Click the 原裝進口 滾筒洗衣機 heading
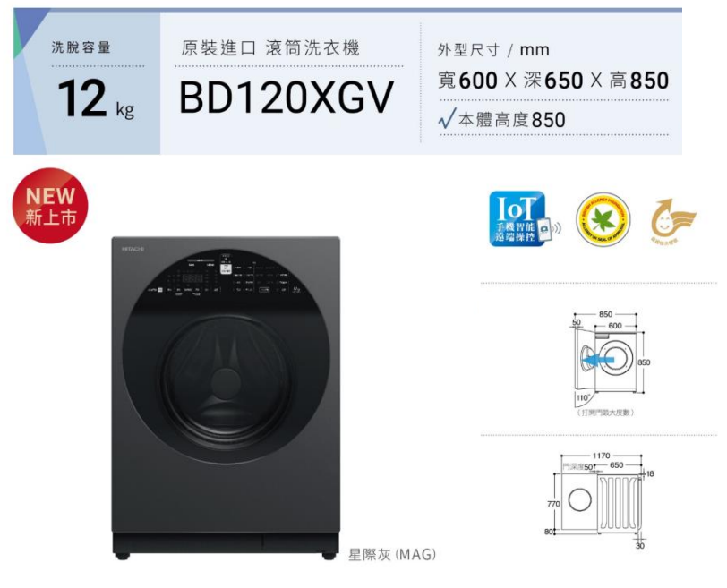The height and width of the screenshot is (588, 727). coord(270,48)
